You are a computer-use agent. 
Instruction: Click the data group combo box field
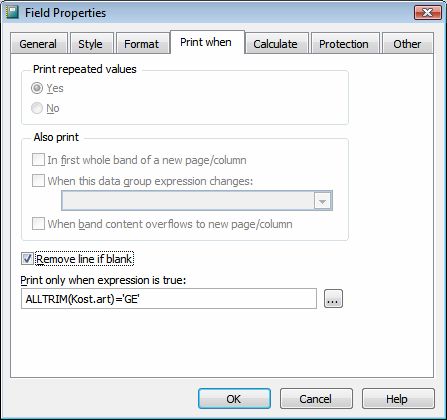pyautogui.click(x=197, y=201)
